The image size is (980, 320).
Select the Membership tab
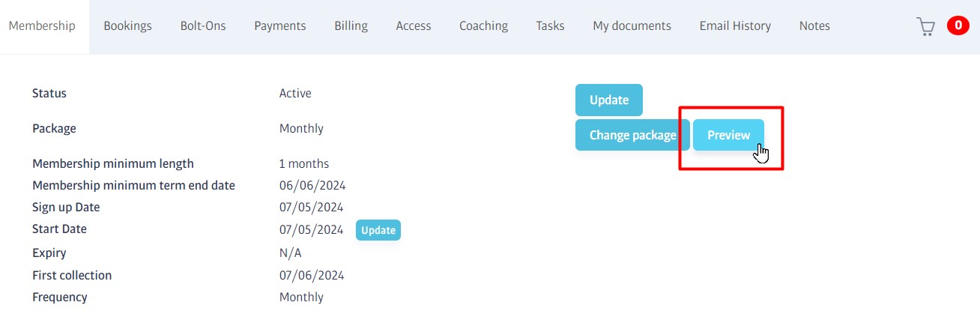[42, 26]
